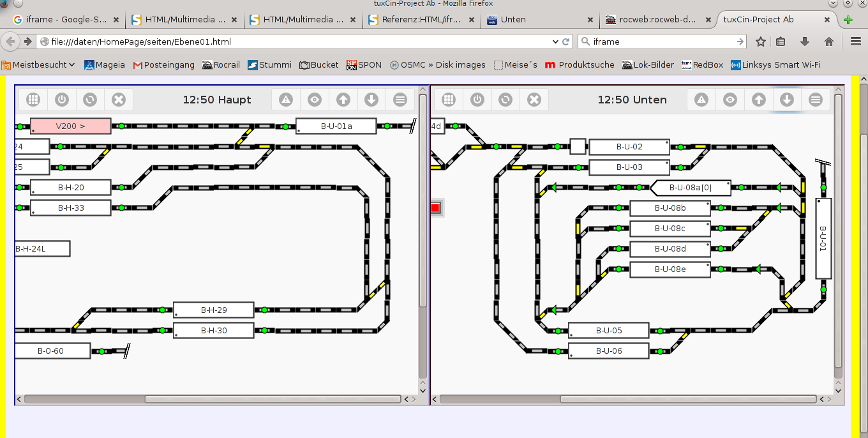Viewport: 868px width, 438px height.
Task: Click the circular-arrows icon in the Unten panel
Action: click(505, 100)
